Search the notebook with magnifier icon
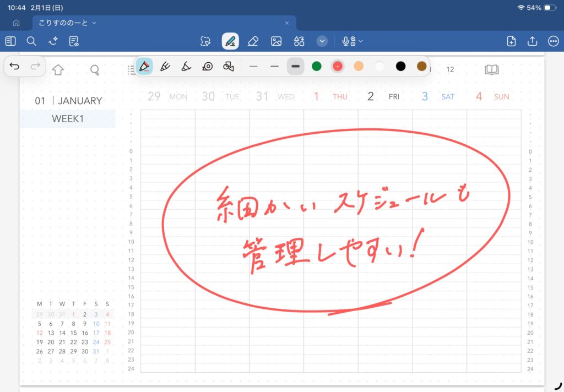This screenshot has height=392, width=564. (x=31, y=41)
